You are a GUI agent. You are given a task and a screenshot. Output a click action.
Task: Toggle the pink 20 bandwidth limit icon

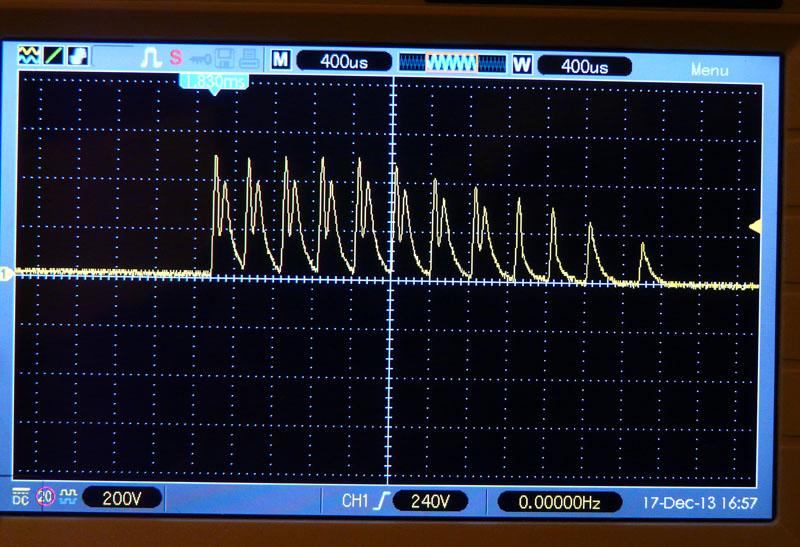[45, 497]
